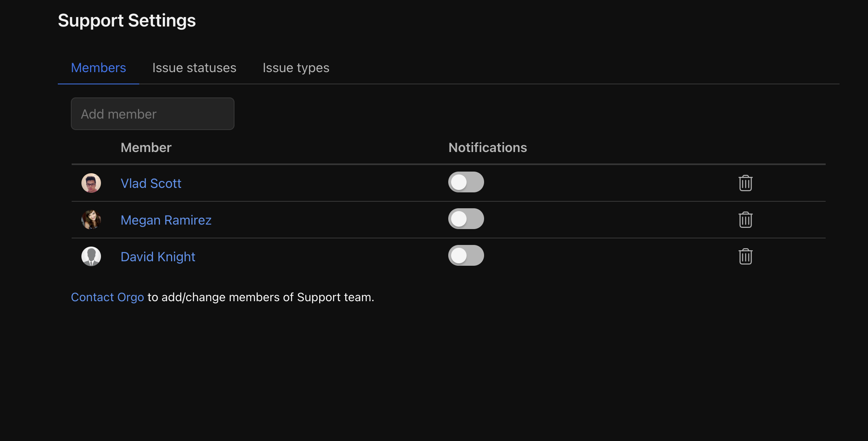Enable notifications for Vlad Scott

click(x=466, y=182)
